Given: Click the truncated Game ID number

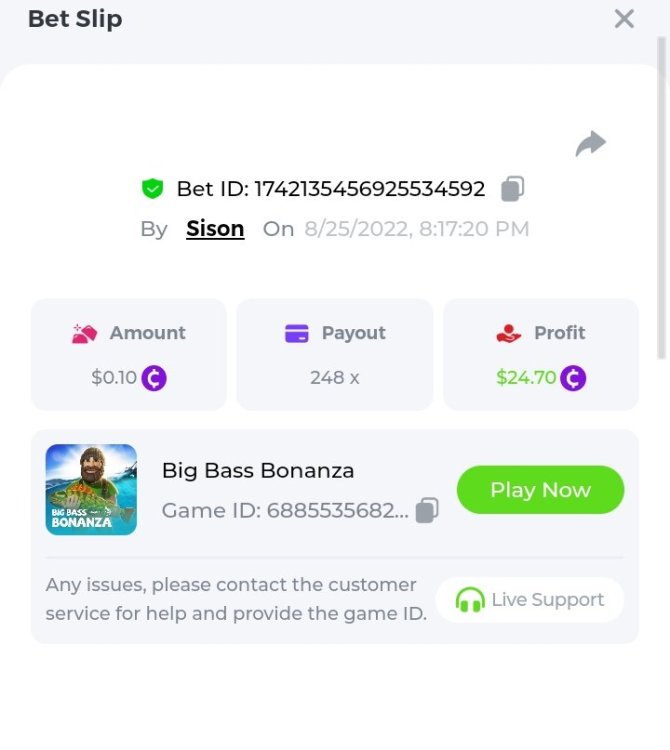Looking at the screenshot, I should click(x=336, y=511).
